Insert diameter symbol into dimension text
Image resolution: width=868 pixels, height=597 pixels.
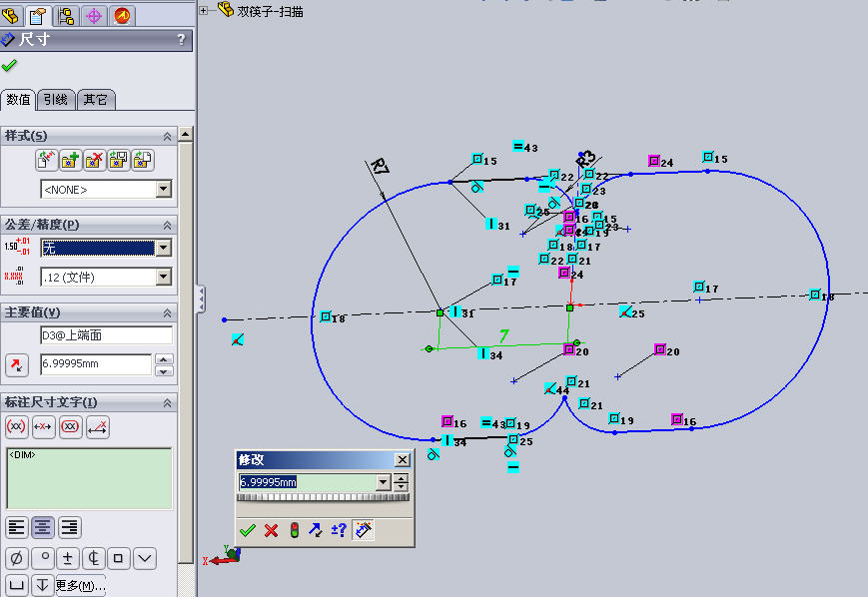tap(17, 558)
